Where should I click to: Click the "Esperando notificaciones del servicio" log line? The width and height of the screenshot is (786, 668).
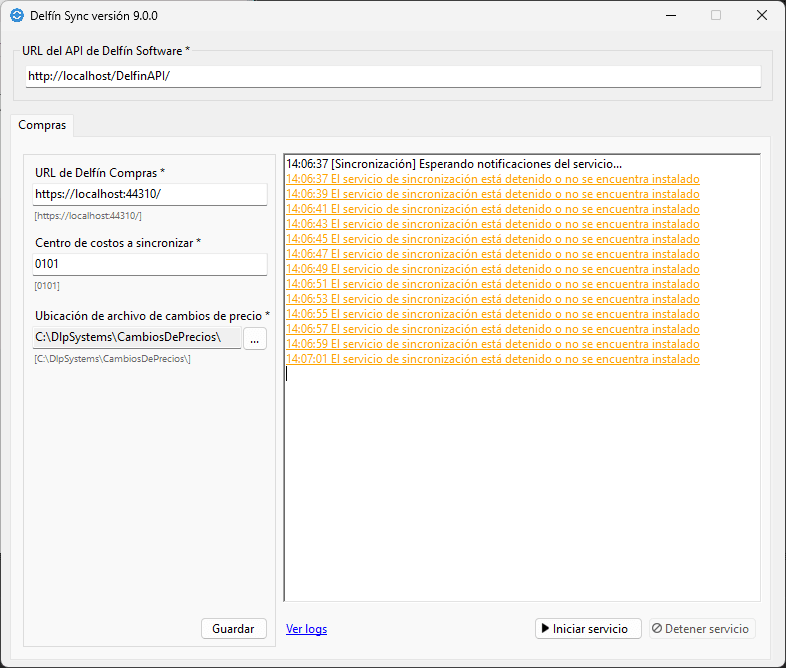pyautogui.click(x=454, y=164)
